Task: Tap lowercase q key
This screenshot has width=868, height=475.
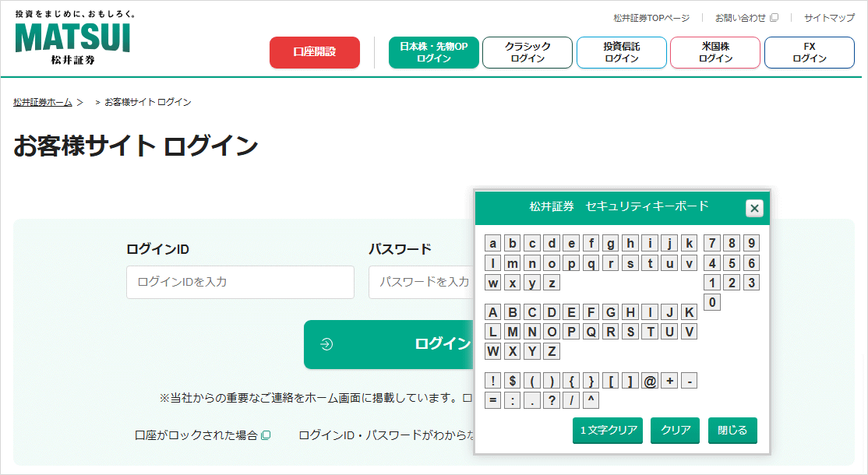Action: point(591,263)
